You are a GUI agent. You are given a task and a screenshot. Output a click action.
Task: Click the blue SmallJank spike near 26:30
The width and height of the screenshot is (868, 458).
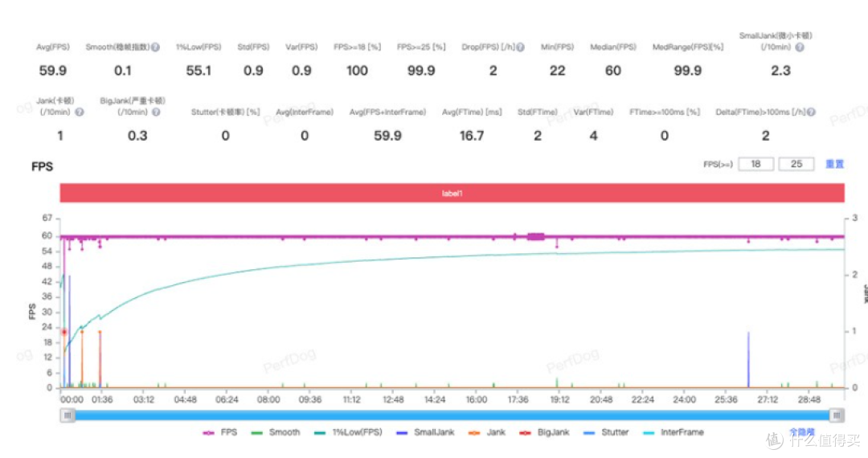click(748, 359)
